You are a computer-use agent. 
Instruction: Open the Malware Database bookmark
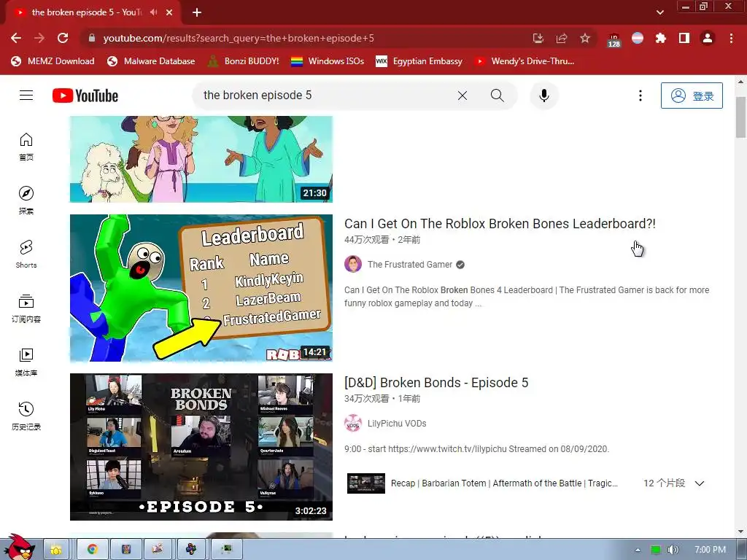(x=151, y=61)
